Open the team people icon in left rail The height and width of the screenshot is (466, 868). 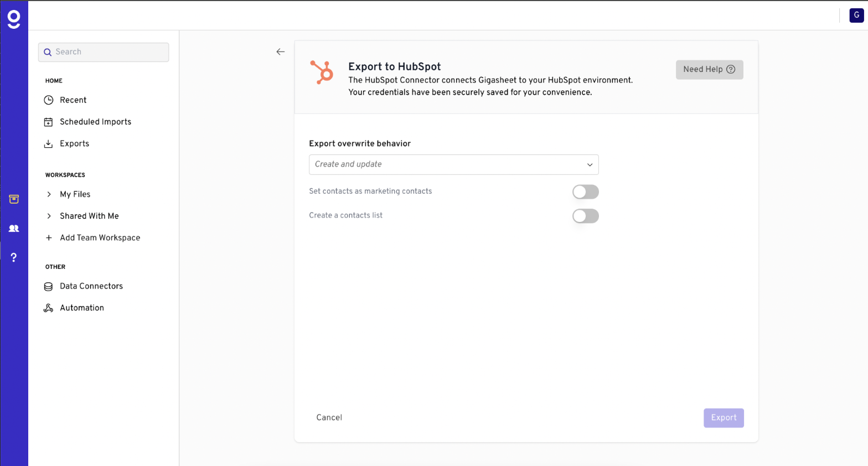(x=14, y=228)
